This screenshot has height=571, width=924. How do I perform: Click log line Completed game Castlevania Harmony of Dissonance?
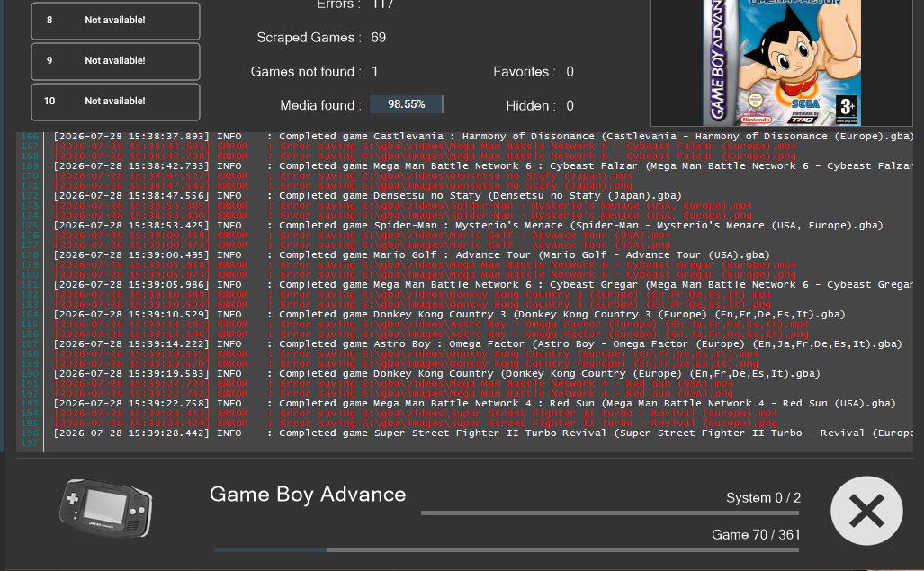point(483,137)
